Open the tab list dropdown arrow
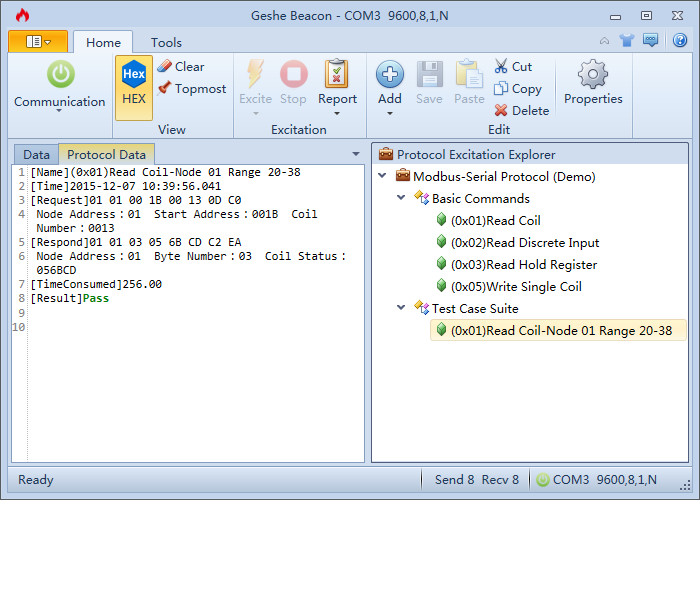Image resolution: width=700 pixels, height=600 pixels. [x=356, y=154]
